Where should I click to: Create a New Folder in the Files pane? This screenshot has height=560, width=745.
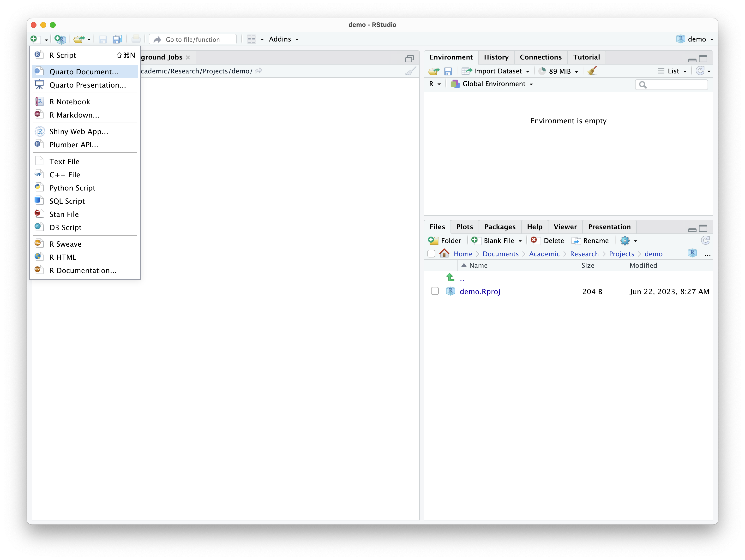pos(445,240)
